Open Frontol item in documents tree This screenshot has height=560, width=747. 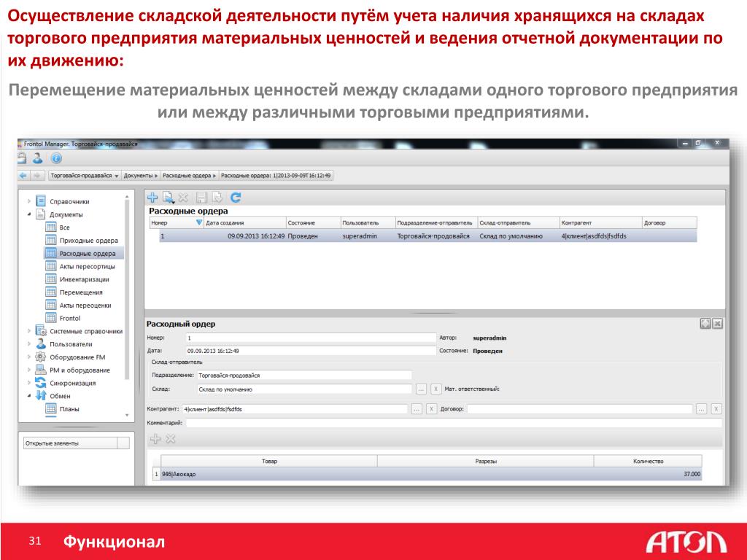click(70, 318)
